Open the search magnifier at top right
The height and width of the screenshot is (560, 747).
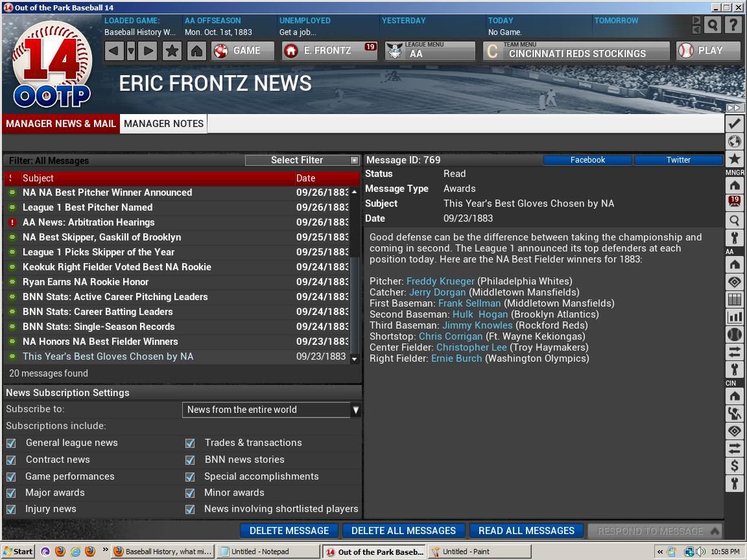[713, 25]
